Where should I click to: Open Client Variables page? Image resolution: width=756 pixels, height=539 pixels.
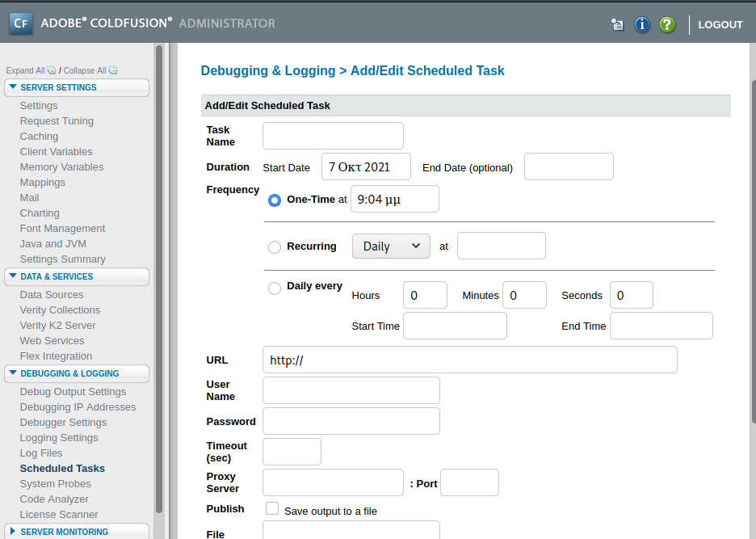[56, 152]
